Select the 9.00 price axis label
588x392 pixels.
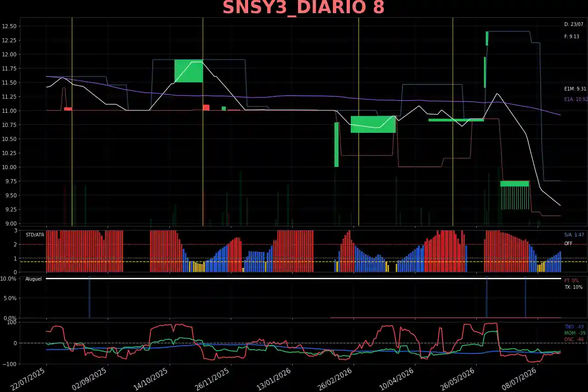click(11, 224)
